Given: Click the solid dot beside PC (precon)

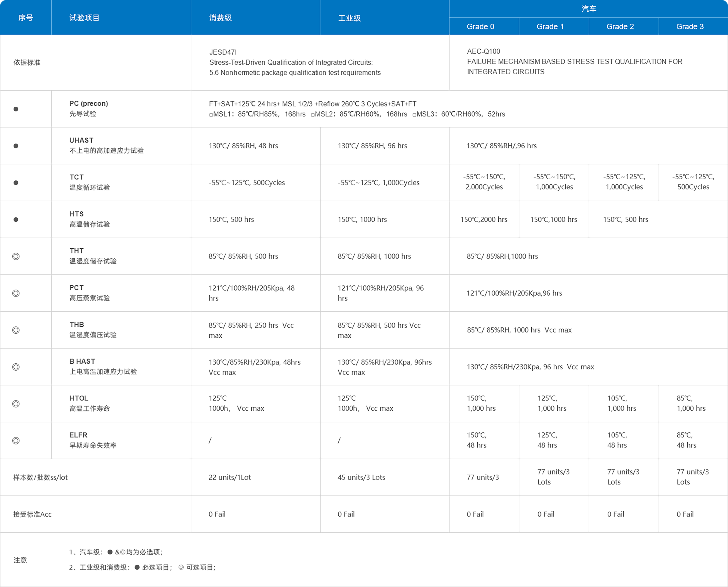Looking at the screenshot, I should (x=16, y=109).
